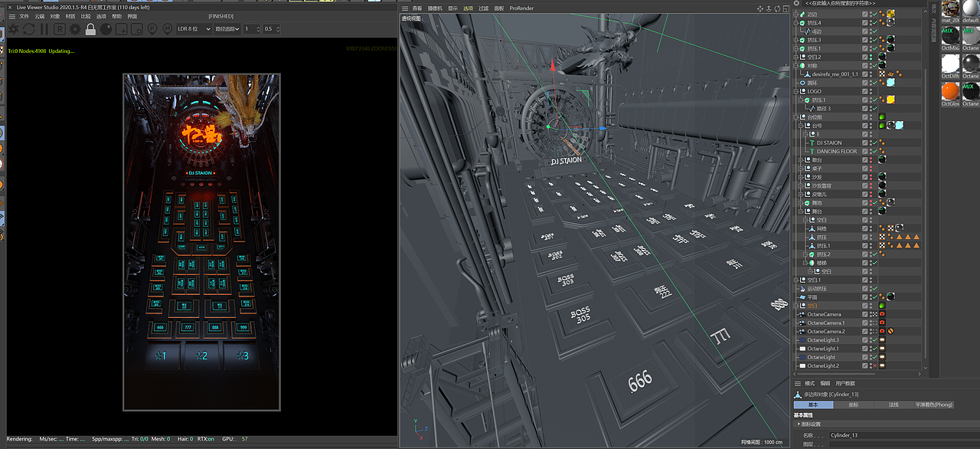
Task: Toggle visibility dots of 空白.2 object
Action: click(x=871, y=57)
